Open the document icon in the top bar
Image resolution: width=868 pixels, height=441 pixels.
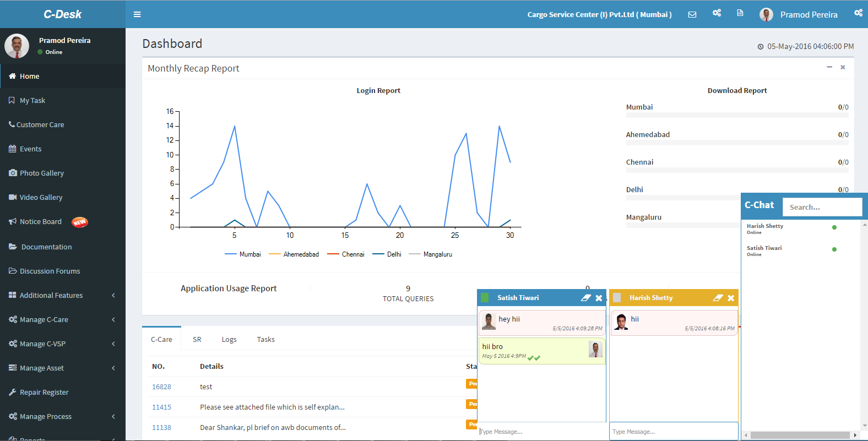(x=740, y=13)
